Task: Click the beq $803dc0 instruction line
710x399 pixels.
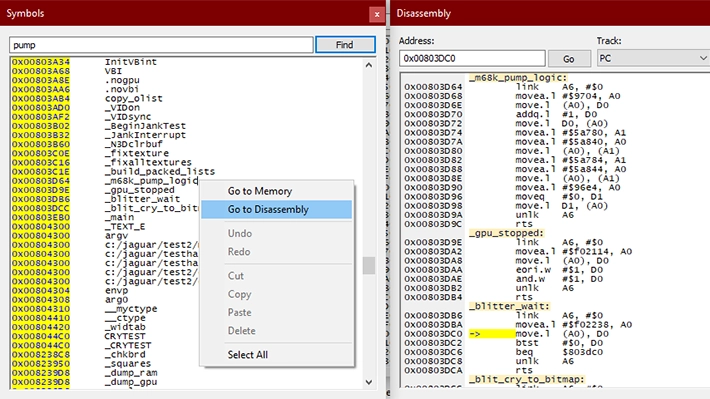Action: (x=504, y=352)
